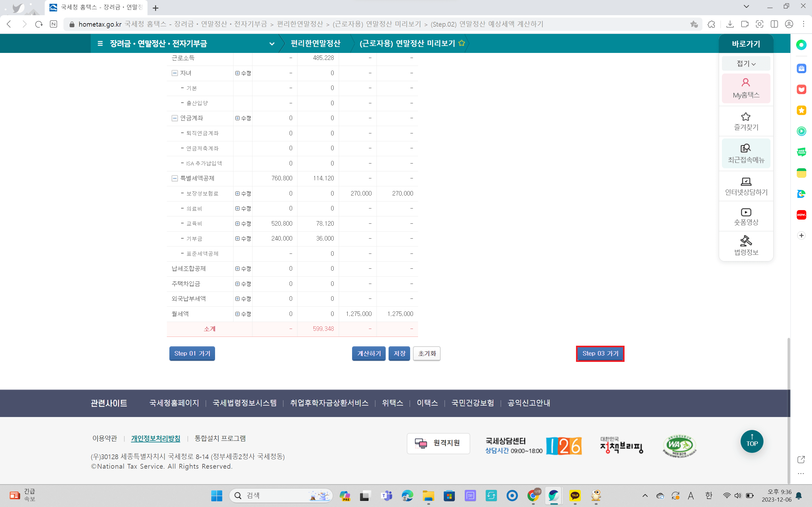Go to Step 03 가기
This screenshot has height=507, width=812.
pyautogui.click(x=600, y=353)
